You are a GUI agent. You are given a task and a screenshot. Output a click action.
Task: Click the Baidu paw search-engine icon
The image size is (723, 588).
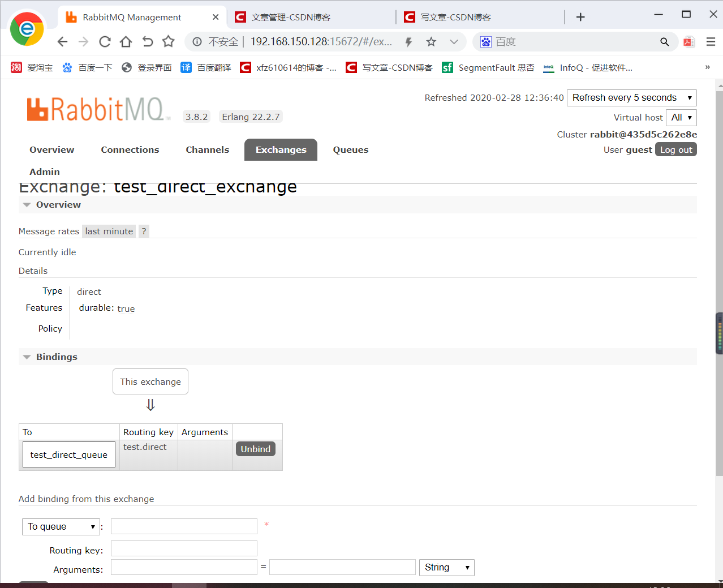(486, 42)
